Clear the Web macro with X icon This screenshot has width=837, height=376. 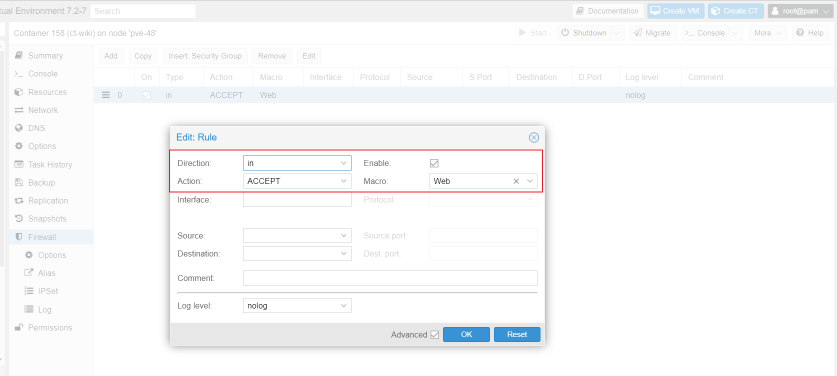point(516,181)
